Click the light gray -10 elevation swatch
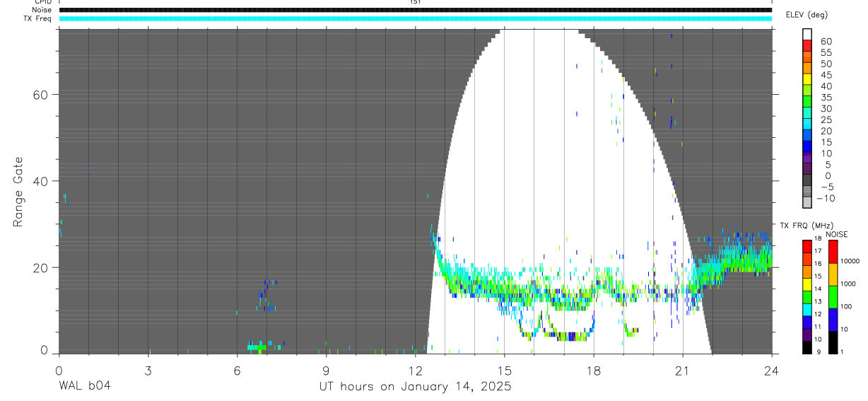The height and width of the screenshot is (401, 868). [807, 202]
